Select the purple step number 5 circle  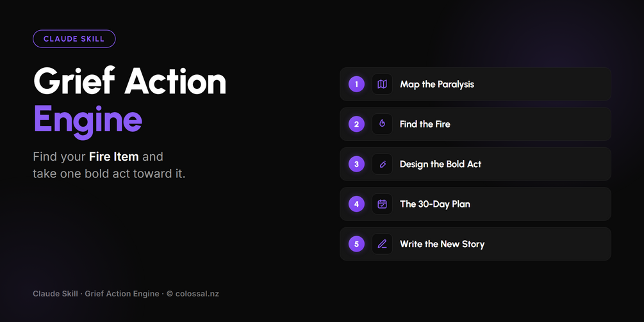point(356,244)
